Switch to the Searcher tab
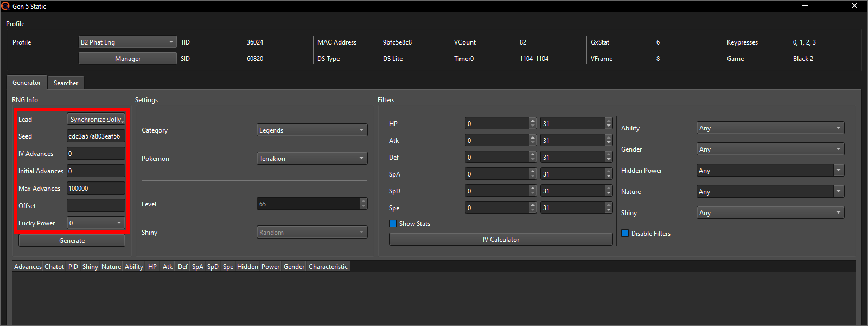 66,83
